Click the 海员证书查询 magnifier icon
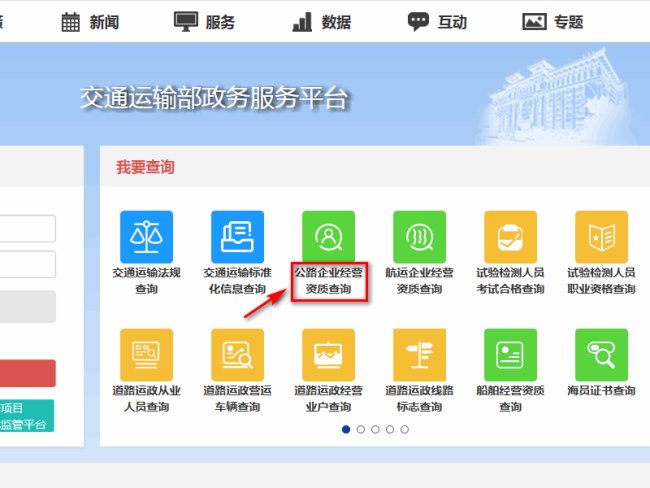650x488 pixels. (601, 355)
